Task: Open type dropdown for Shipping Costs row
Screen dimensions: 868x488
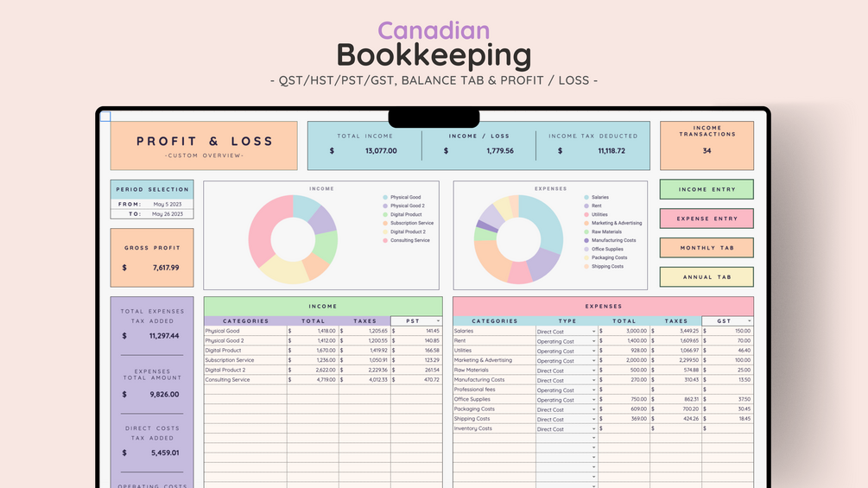Action: coord(593,420)
